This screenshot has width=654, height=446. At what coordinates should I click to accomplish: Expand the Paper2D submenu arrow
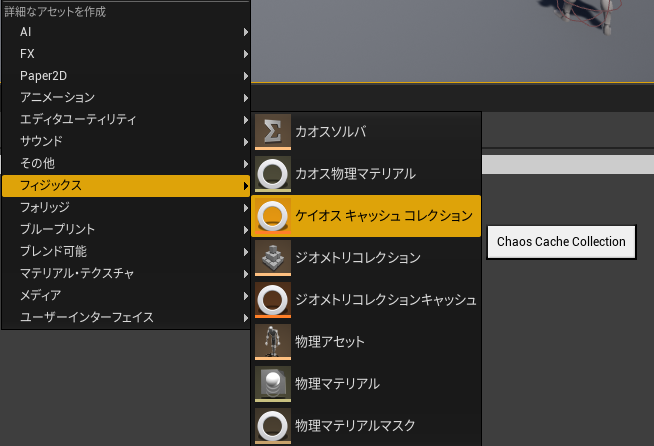246,76
